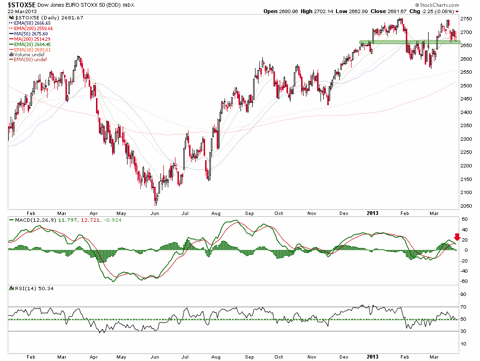The height and width of the screenshot is (361, 480).
Task: Click the 60 label on the MACD axis
Action: click(x=465, y=219)
